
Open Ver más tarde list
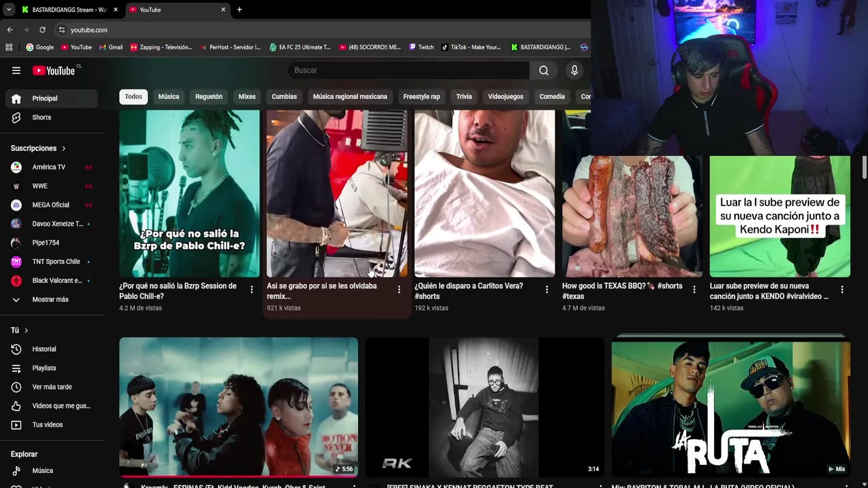point(52,387)
